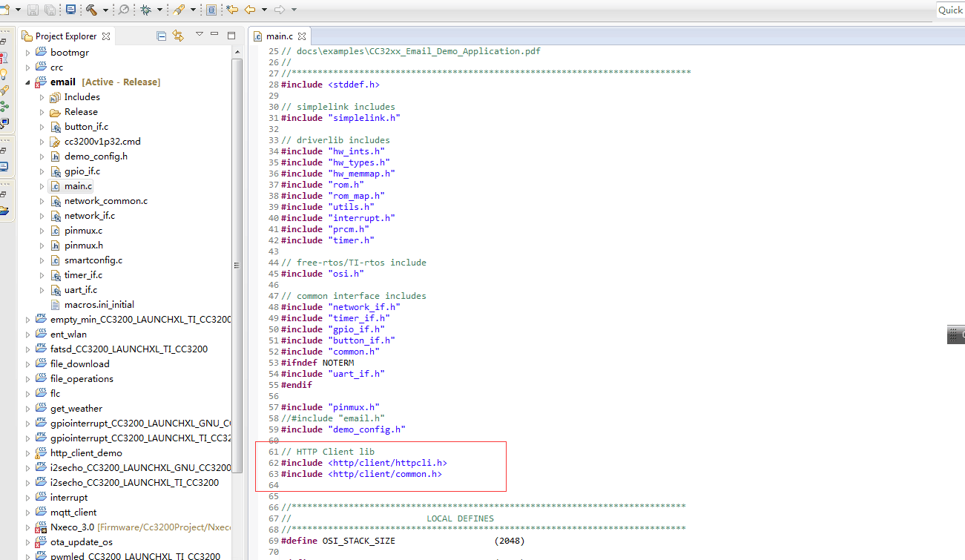Close the main.c editor tab

[303, 36]
